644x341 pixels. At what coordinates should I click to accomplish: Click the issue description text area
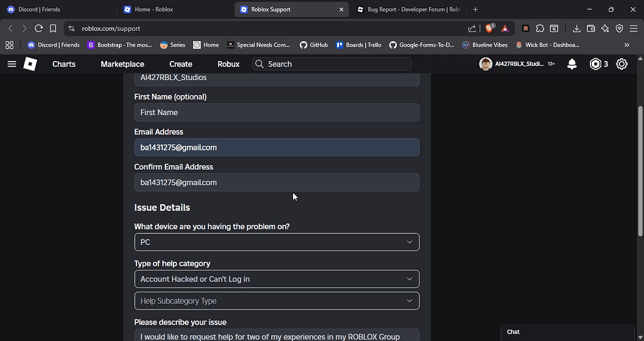(x=277, y=335)
